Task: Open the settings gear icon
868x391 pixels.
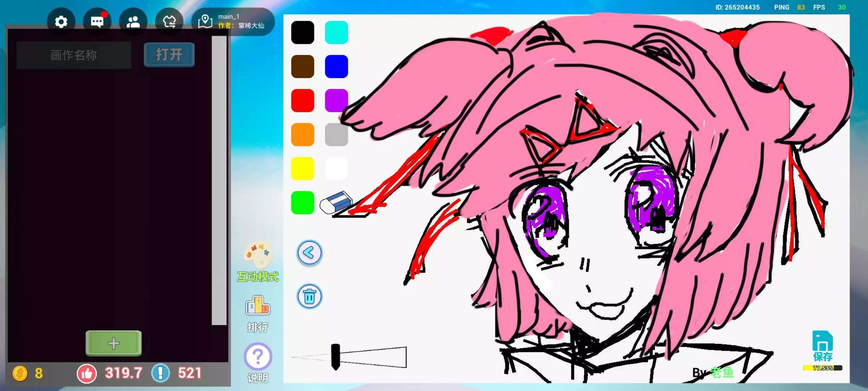Action: [x=61, y=22]
